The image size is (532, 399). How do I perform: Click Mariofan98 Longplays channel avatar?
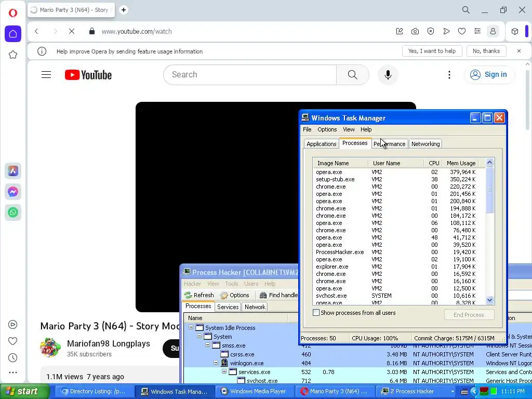coord(50,348)
